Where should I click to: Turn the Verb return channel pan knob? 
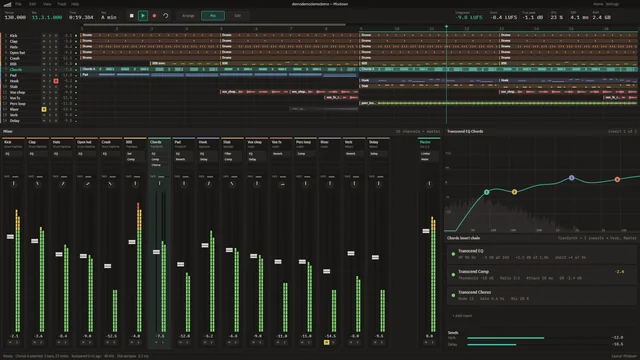pyautogui.click(x=354, y=184)
